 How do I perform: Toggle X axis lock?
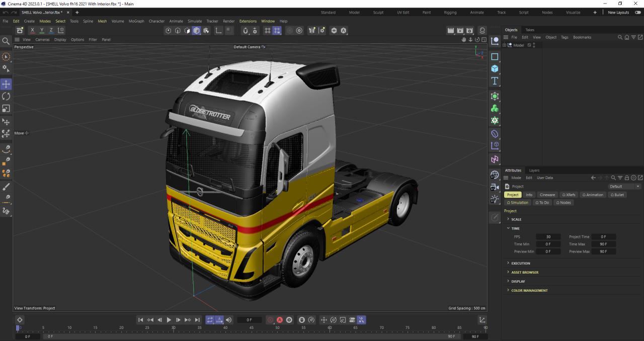(33, 31)
